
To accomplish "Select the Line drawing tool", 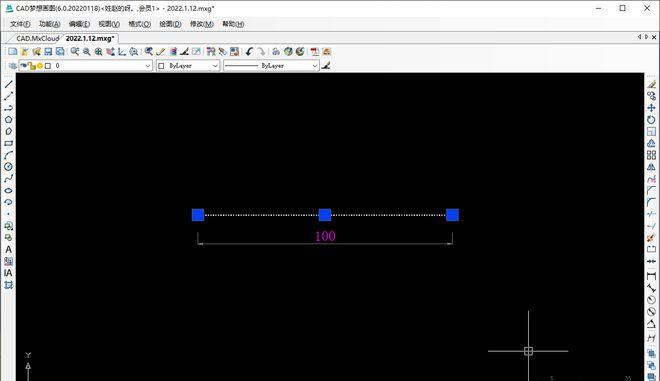I will click(x=8, y=84).
